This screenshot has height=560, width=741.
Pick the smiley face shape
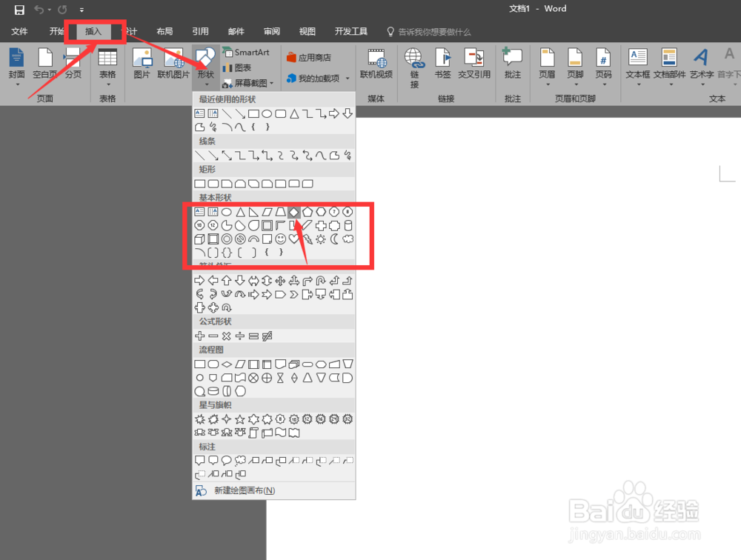(281, 239)
